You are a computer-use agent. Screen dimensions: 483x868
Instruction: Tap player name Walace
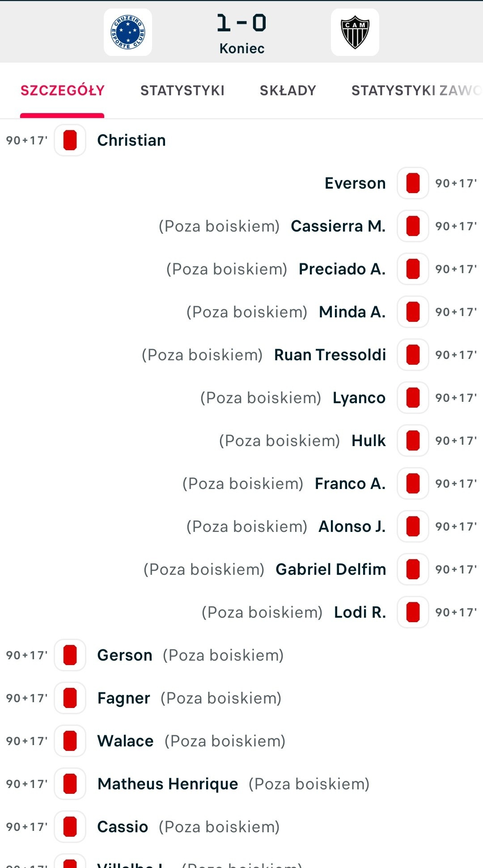coord(125,741)
